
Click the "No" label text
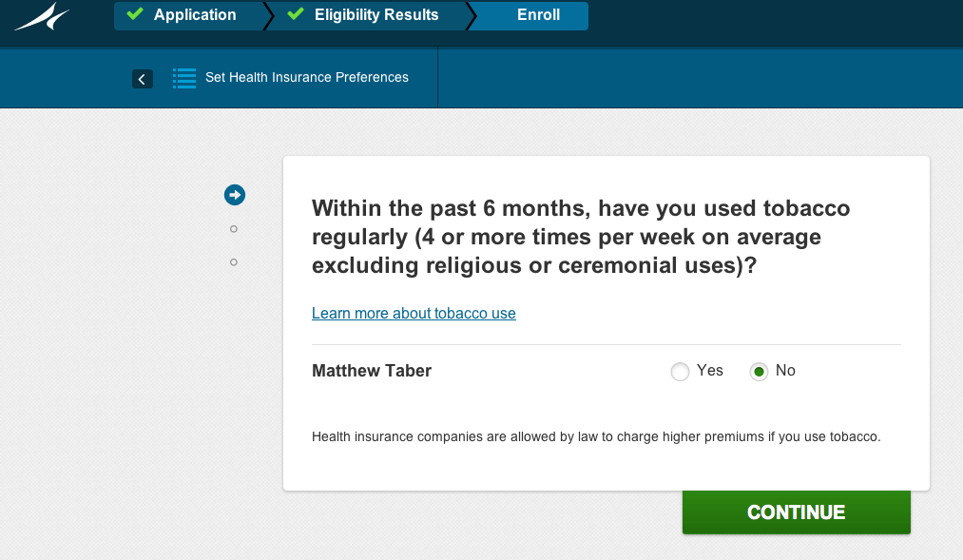785,371
